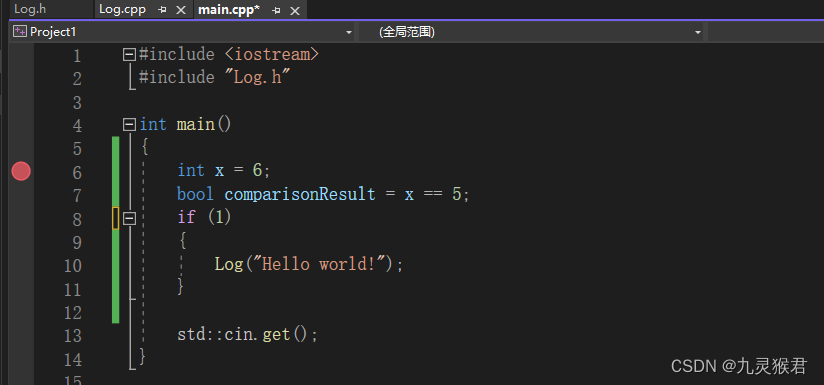The width and height of the screenshot is (824, 385).
Task: Click line number 13 in the gutter
Action: pos(73,336)
